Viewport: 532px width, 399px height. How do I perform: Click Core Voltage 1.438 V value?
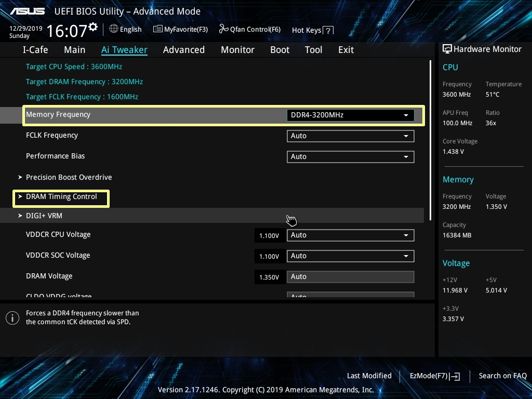click(453, 152)
